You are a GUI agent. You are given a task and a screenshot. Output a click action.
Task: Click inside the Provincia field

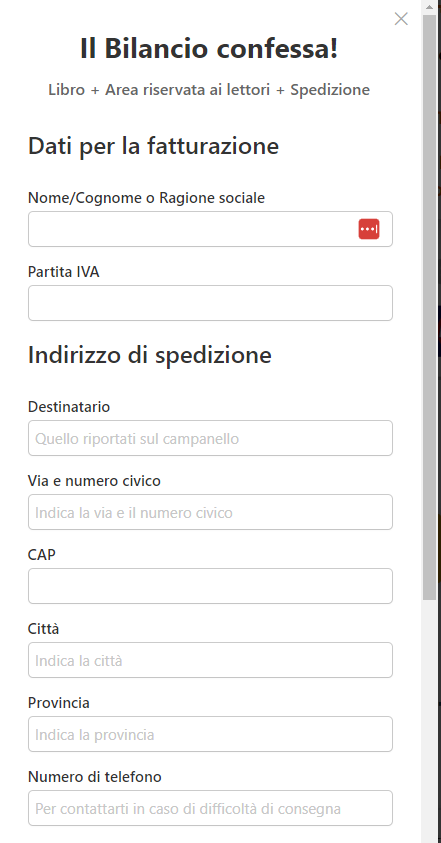(x=210, y=734)
